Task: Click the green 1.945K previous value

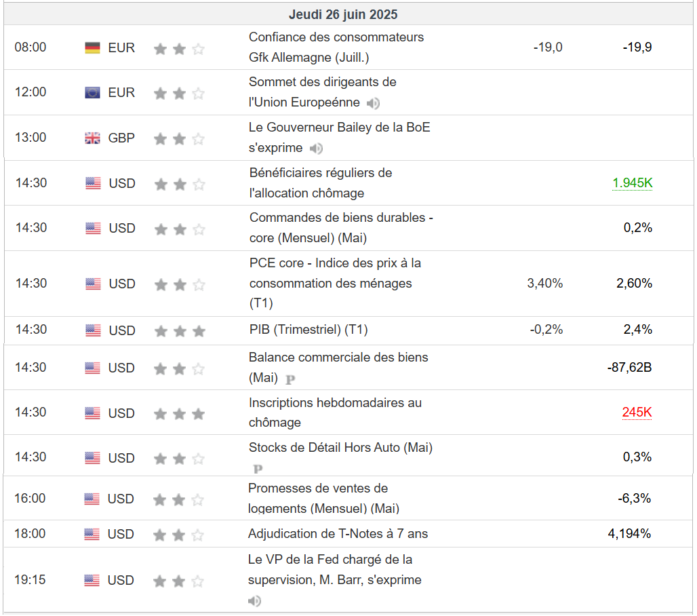Action: pos(632,182)
